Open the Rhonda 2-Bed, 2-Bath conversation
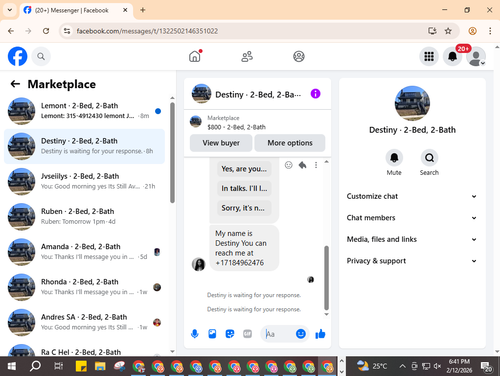The image size is (500, 376). click(84, 287)
